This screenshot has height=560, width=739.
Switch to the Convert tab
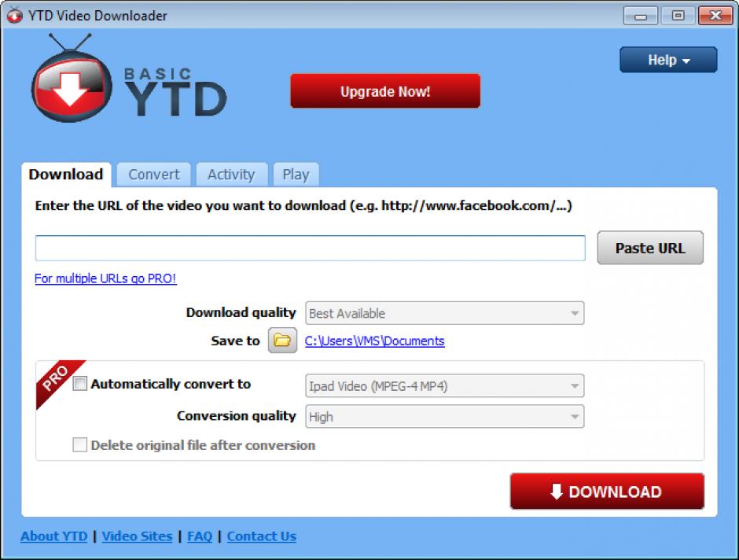coord(154,175)
